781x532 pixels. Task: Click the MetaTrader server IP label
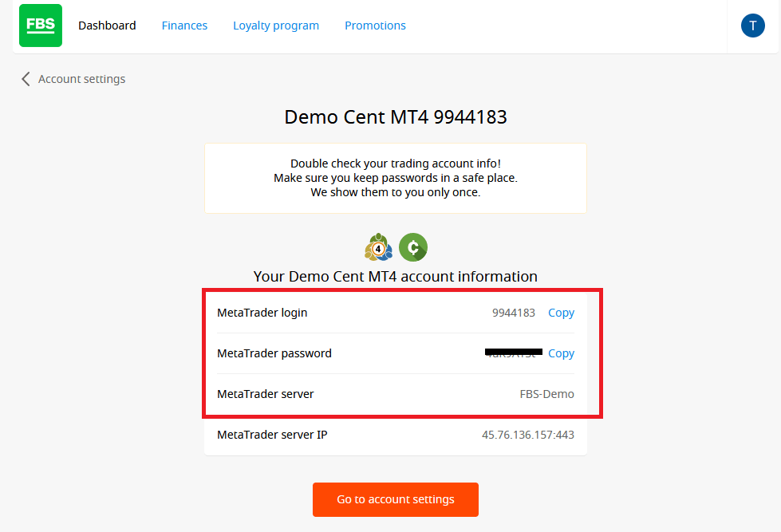[272, 435]
